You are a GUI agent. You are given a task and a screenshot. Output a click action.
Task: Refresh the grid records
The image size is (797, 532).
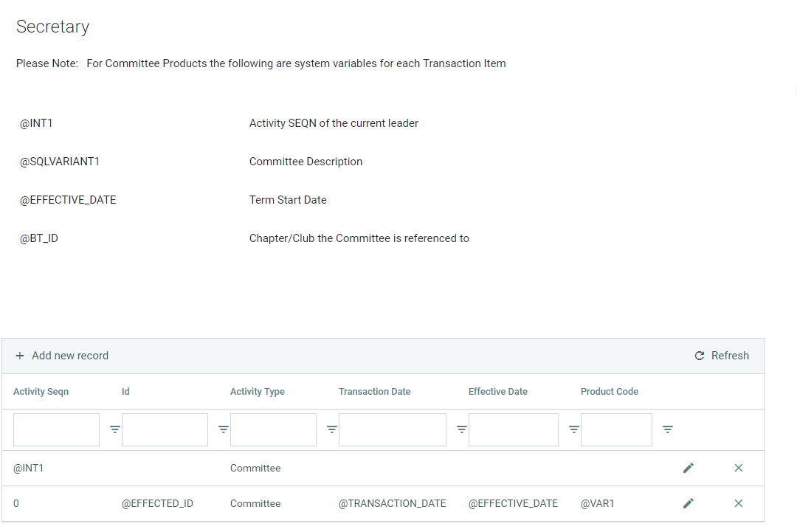[722, 356]
